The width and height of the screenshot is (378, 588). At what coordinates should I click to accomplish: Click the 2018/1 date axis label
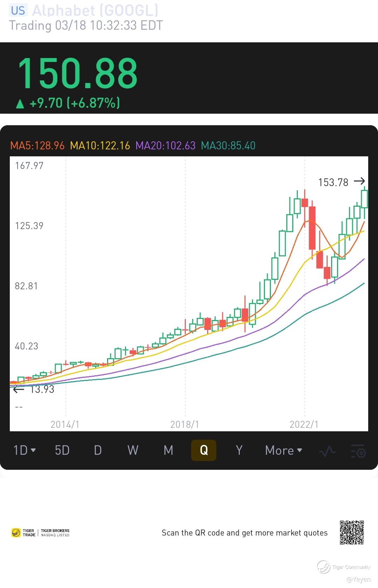click(x=185, y=424)
